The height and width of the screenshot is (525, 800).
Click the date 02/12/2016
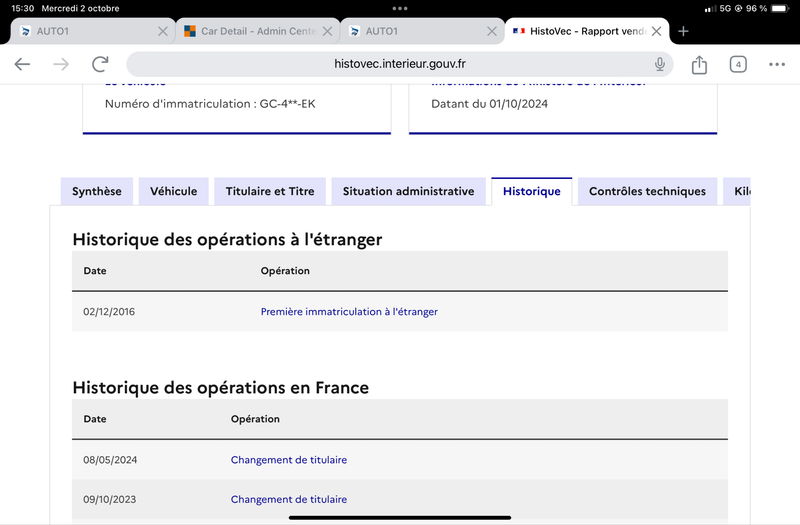tap(109, 312)
